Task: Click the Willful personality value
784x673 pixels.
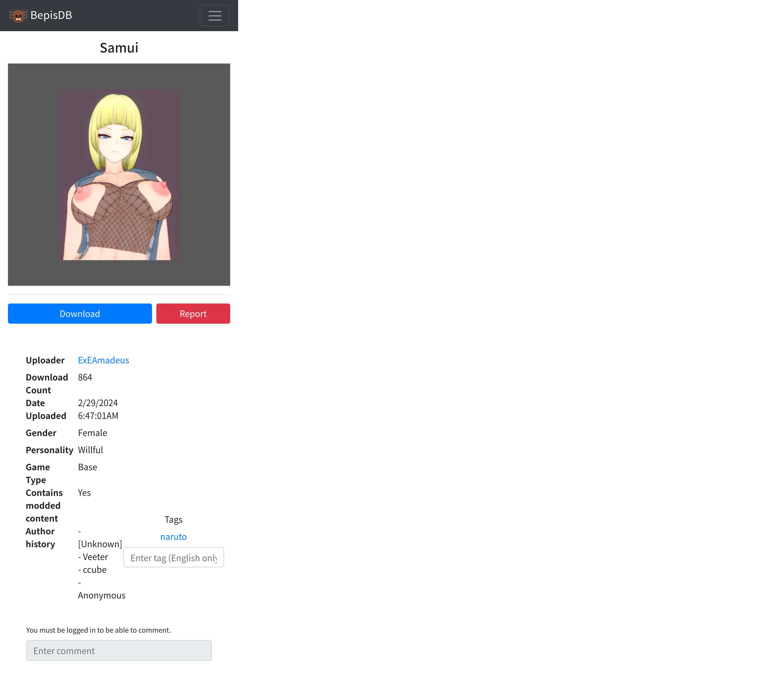Action: [90, 450]
